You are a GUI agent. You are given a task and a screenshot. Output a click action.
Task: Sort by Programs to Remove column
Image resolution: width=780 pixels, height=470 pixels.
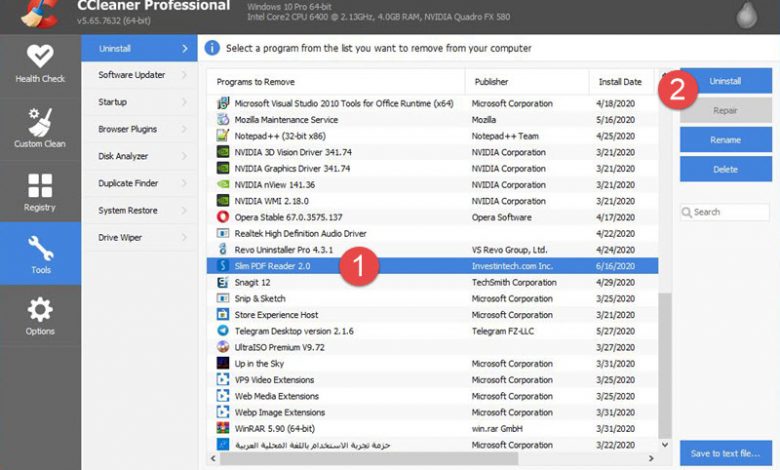click(x=336, y=82)
